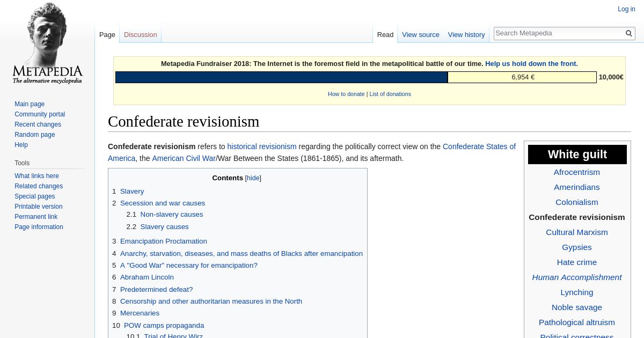Collapse contents with the hide toggle
This screenshot has height=338, width=644.
253,178
